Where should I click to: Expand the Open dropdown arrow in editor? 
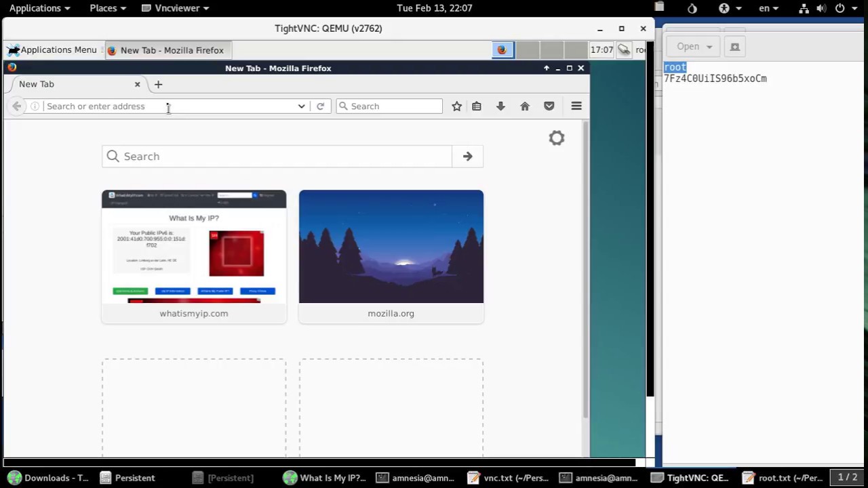pyautogui.click(x=709, y=47)
